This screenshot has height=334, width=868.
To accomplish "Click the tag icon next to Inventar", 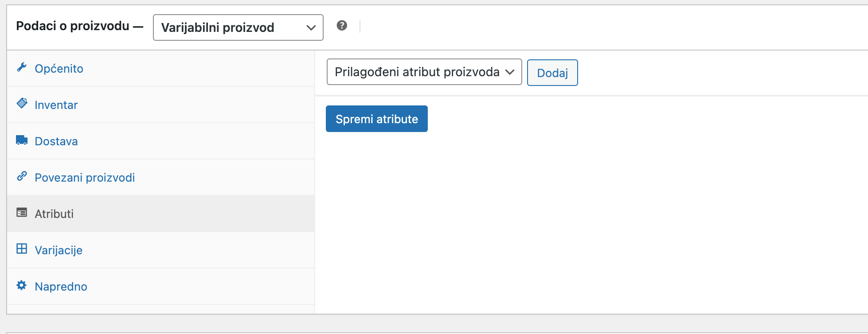I will tap(22, 104).
